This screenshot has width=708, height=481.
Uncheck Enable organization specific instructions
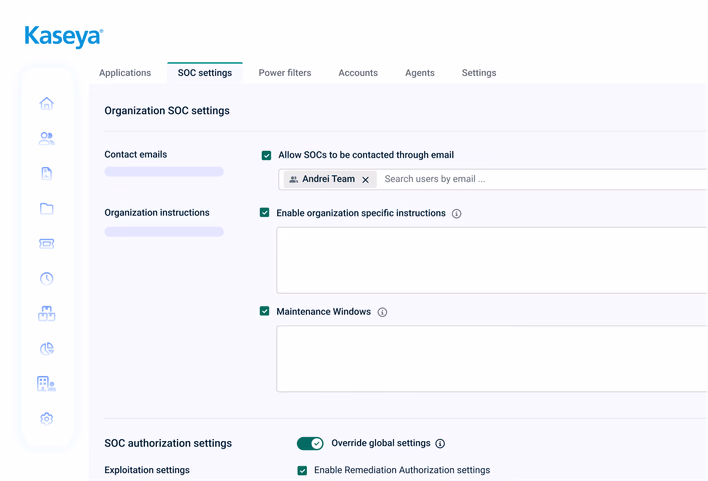[x=265, y=213]
